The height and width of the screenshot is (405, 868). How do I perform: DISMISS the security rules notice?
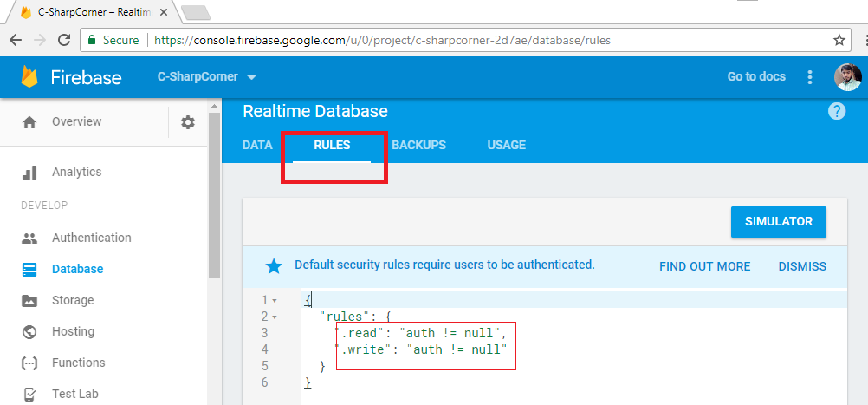click(802, 266)
